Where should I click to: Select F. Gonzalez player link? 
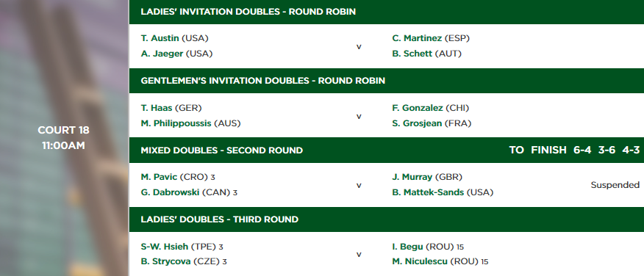(x=418, y=108)
